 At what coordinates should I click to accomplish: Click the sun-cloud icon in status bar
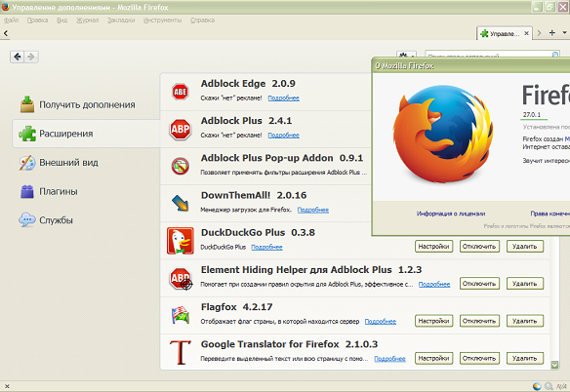coord(537,386)
